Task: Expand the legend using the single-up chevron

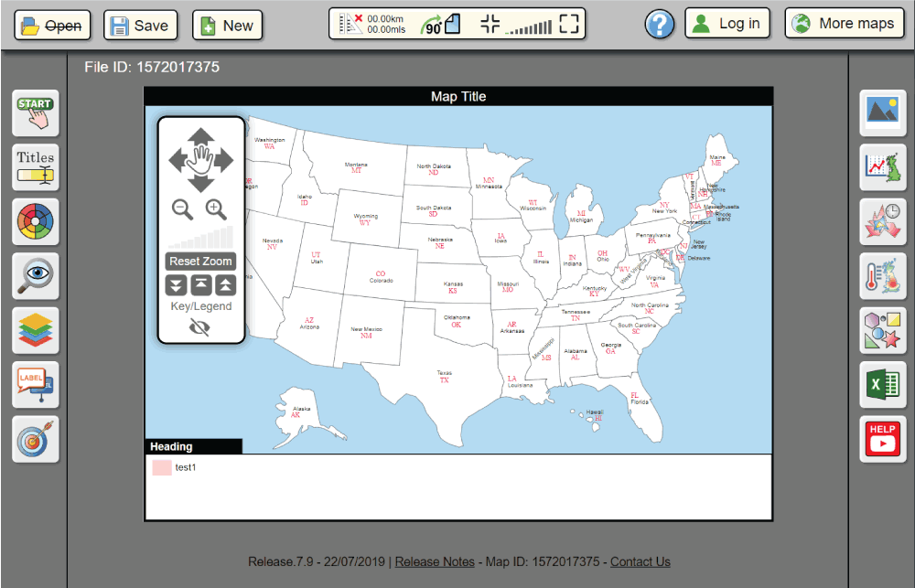Action: pos(224,284)
